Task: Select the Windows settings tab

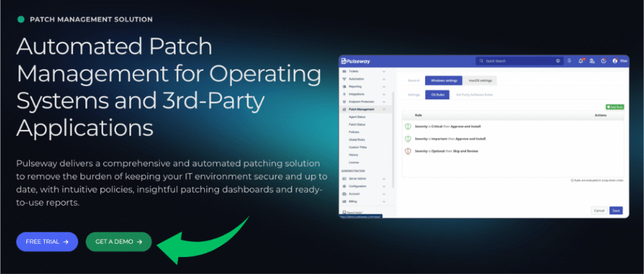Action: tap(444, 81)
